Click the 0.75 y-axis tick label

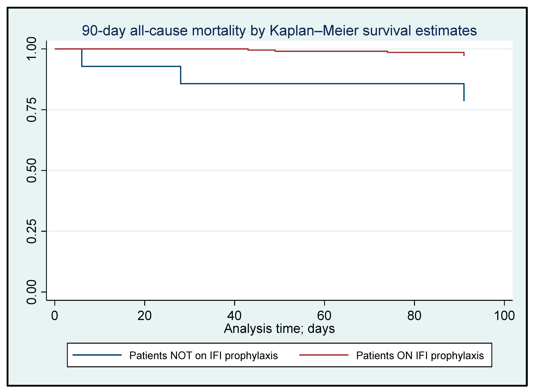(x=32, y=110)
